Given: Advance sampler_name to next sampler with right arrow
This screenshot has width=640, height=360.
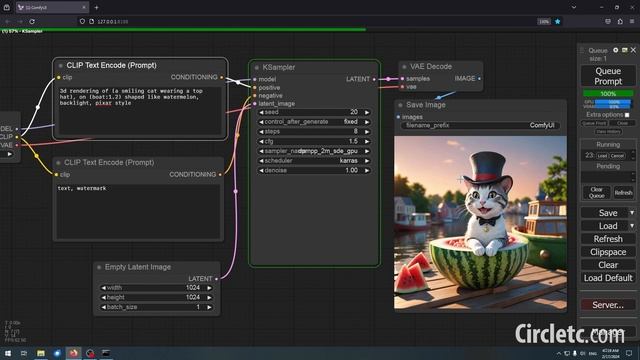Looking at the screenshot, I should [367, 151].
